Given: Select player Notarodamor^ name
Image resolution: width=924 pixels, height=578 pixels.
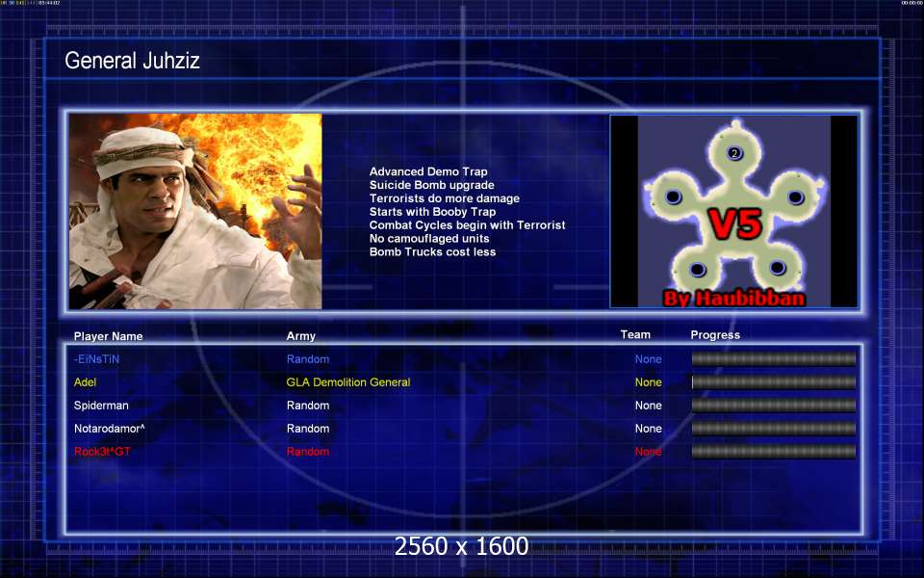Looking at the screenshot, I should coord(109,429).
